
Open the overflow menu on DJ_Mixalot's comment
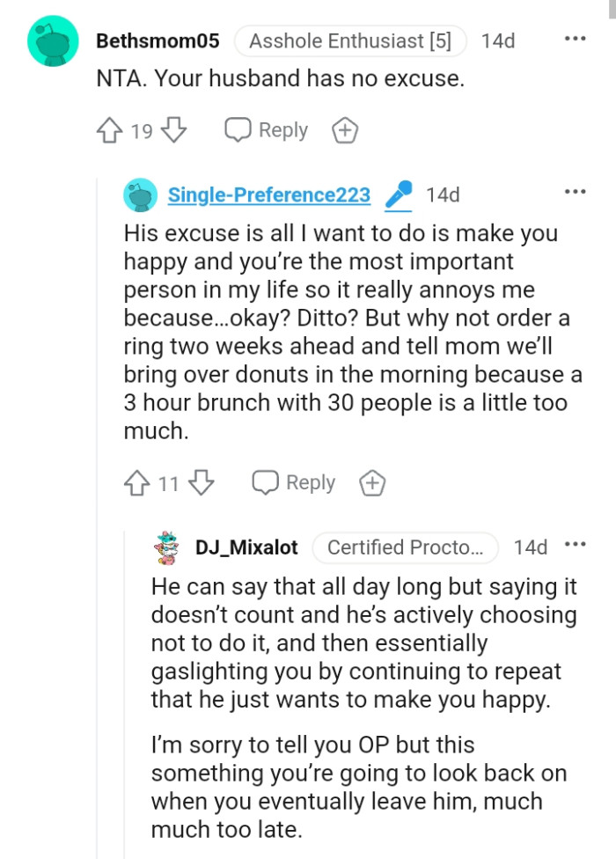point(576,547)
